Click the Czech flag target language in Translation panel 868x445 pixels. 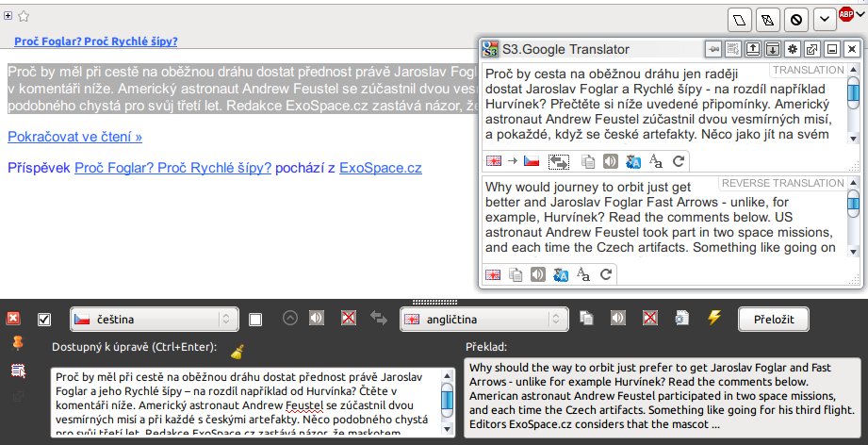click(x=532, y=161)
